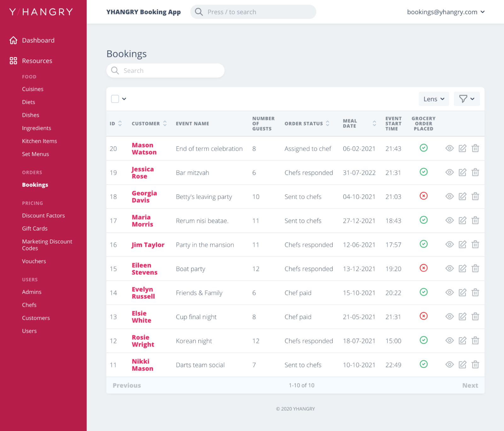The width and height of the screenshot is (504, 431).
Task: Open Jessica Rose's customer profile
Action: pyautogui.click(x=143, y=172)
